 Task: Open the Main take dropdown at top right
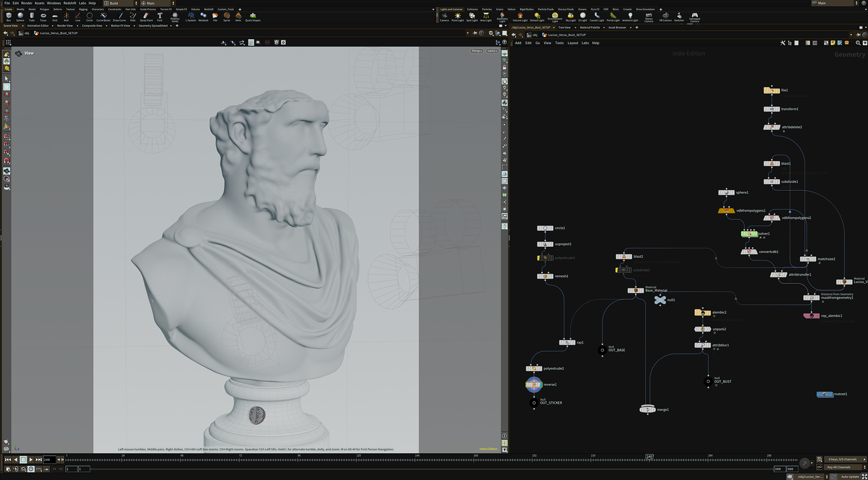(835, 3)
